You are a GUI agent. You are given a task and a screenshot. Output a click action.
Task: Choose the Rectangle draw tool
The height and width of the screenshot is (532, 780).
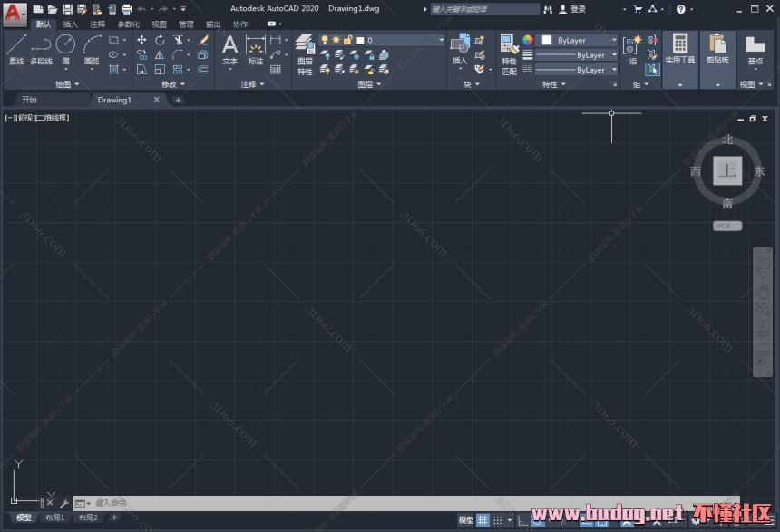[x=114, y=40]
